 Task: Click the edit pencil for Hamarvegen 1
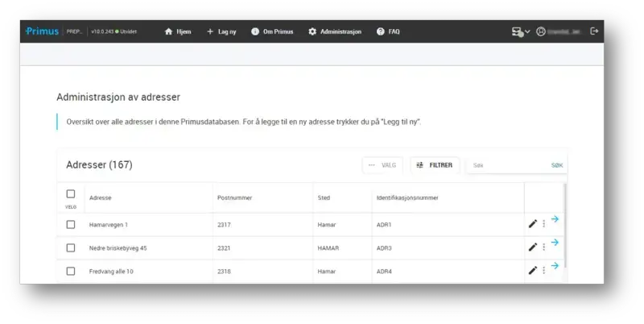point(532,224)
